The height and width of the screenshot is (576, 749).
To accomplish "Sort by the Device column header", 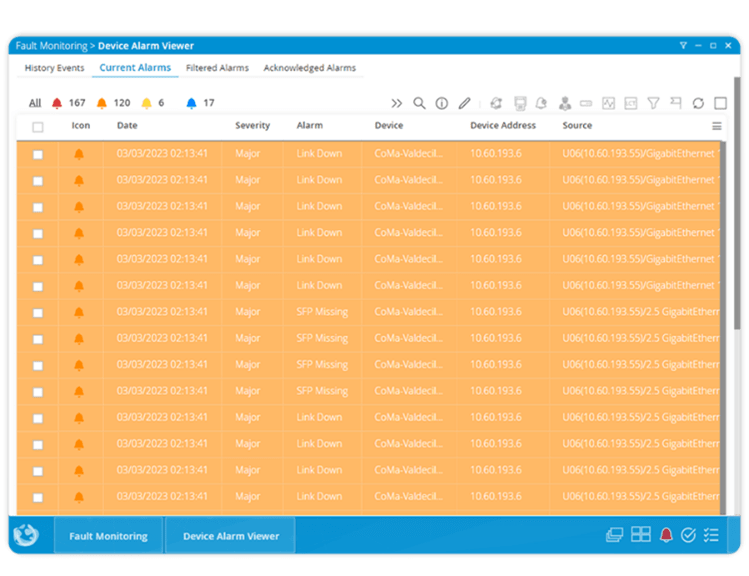I will click(389, 125).
